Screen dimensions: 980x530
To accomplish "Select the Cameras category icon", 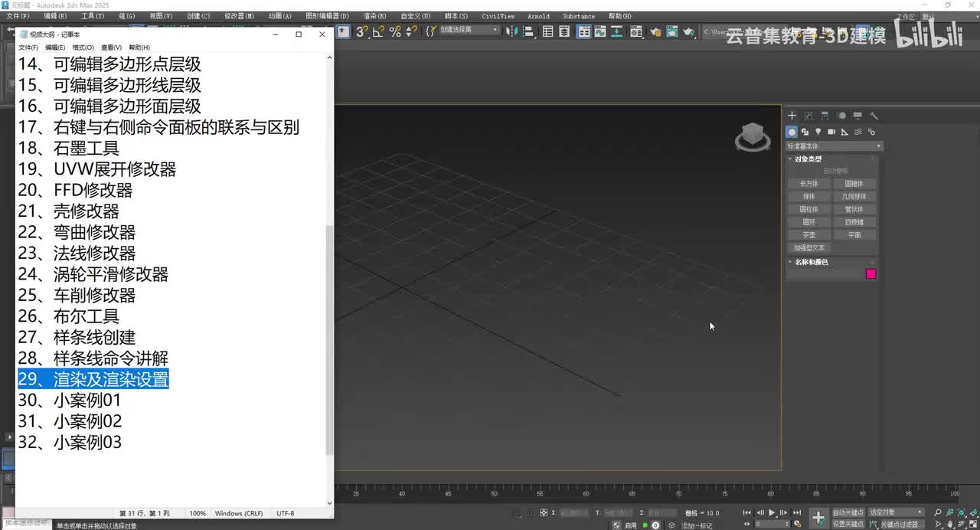I will click(x=831, y=132).
